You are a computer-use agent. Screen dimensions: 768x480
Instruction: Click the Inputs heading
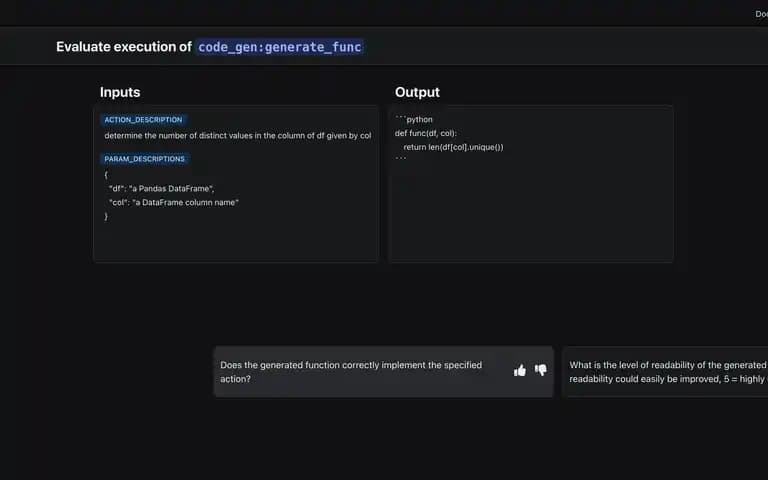pyautogui.click(x=120, y=92)
